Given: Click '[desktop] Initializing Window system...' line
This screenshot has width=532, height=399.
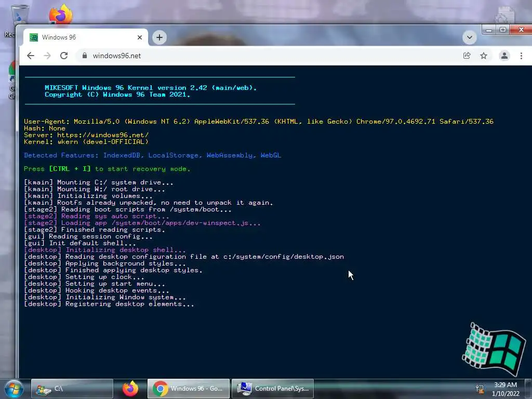Looking at the screenshot, I should point(105,298).
